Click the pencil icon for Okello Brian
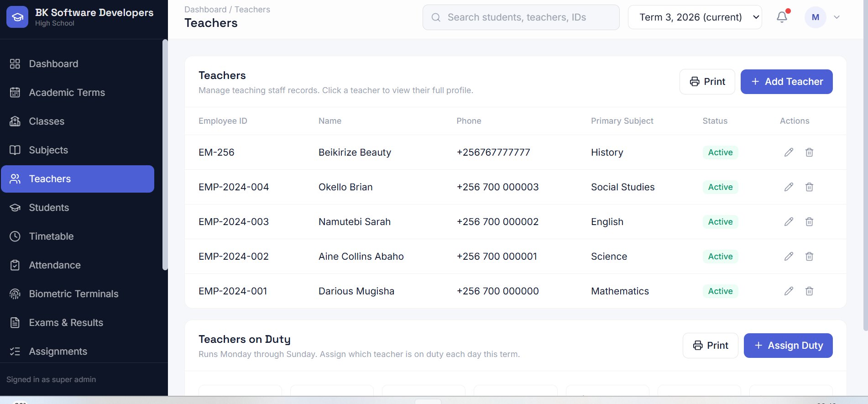The width and height of the screenshot is (868, 404). [x=789, y=187]
